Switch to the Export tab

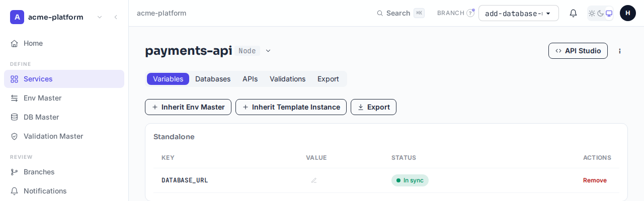328,79
